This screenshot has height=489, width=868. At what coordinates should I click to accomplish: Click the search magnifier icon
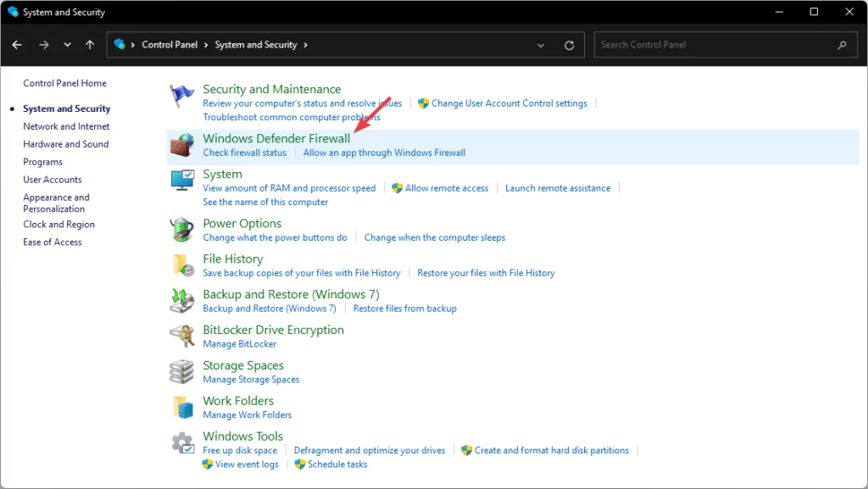[x=841, y=44]
